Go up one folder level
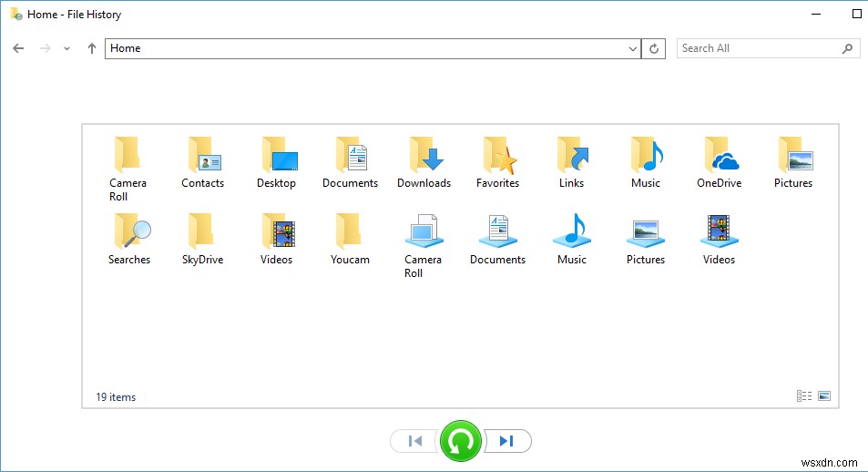 pyautogui.click(x=92, y=49)
